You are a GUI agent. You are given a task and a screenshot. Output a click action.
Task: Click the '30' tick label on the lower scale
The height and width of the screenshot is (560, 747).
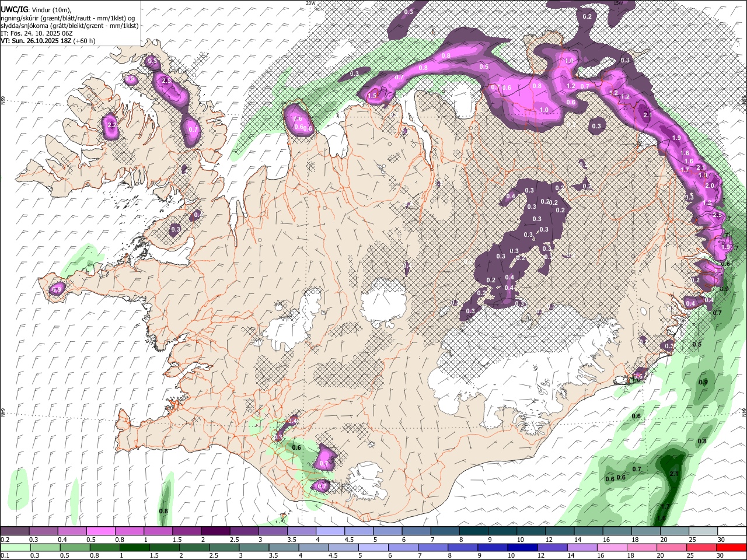point(721,555)
